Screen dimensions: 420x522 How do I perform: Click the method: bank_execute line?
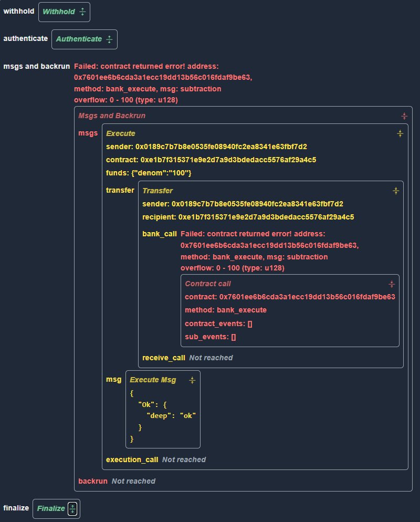pos(226,310)
